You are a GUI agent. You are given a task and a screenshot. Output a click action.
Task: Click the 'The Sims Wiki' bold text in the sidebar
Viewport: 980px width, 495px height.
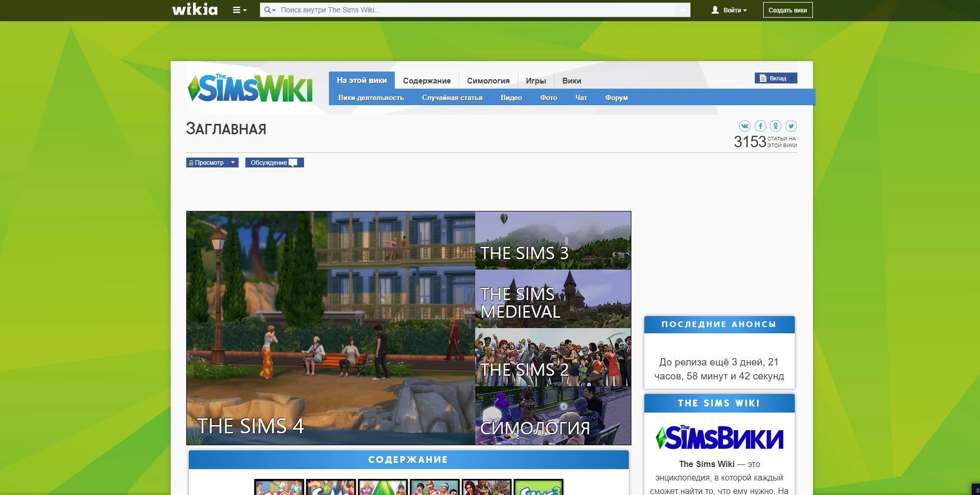point(707,464)
